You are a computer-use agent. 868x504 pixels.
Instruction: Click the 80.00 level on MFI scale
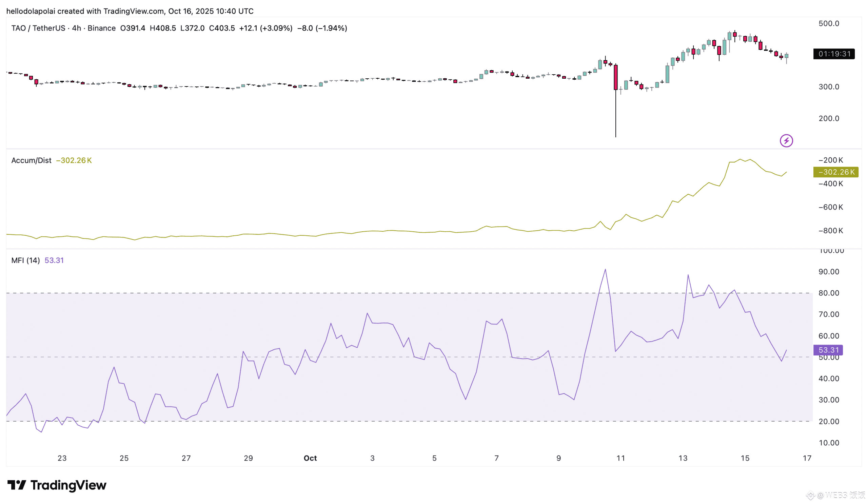click(829, 293)
